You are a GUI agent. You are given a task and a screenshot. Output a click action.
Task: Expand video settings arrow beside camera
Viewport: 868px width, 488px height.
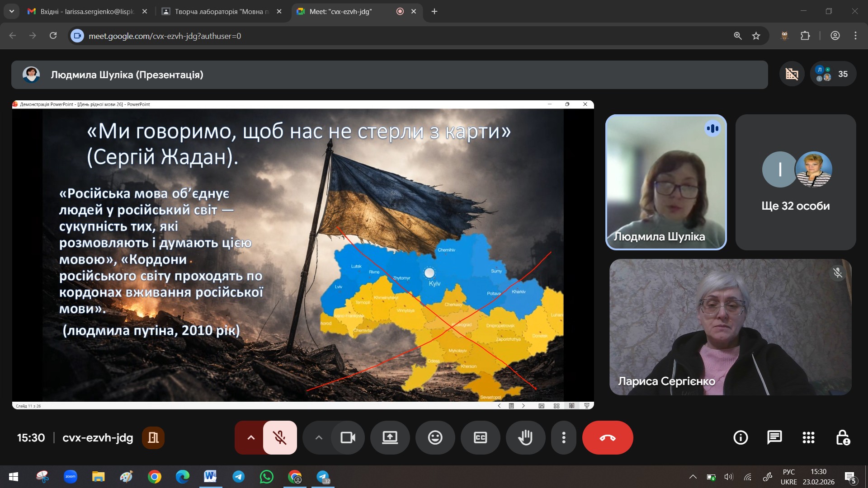click(x=319, y=437)
